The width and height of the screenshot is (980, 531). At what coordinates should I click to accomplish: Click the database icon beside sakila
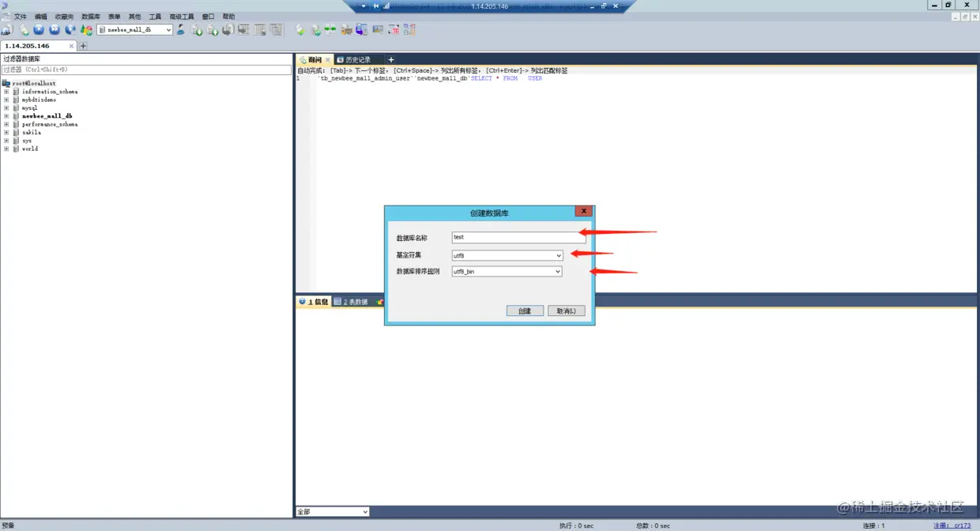click(x=16, y=132)
